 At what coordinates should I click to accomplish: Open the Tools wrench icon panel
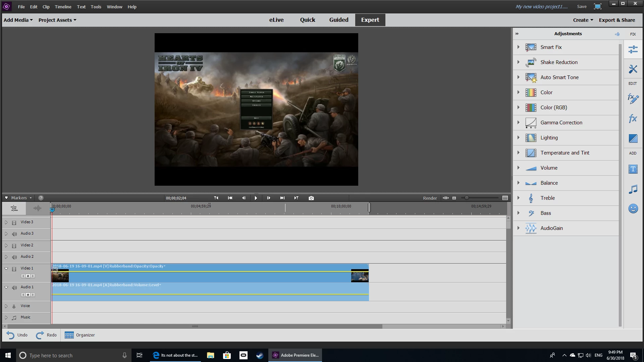pyautogui.click(x=633, y=69)
